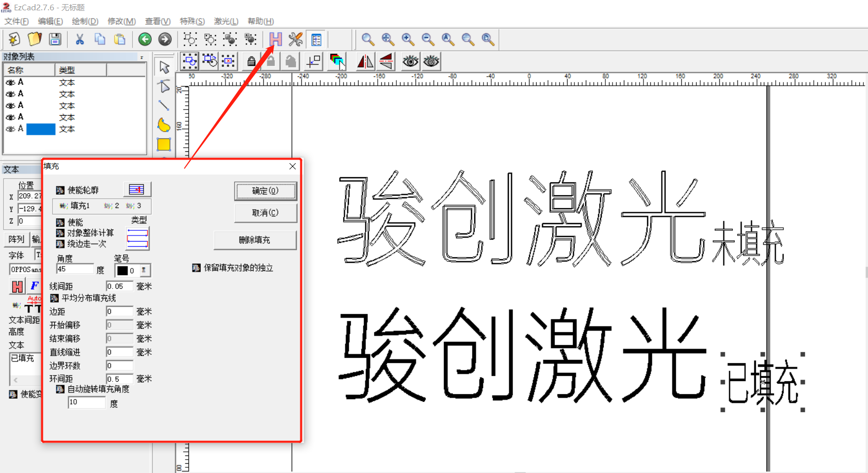Select the node editing tool
This screenshot has height=473, width=868.
coord(164,86)
